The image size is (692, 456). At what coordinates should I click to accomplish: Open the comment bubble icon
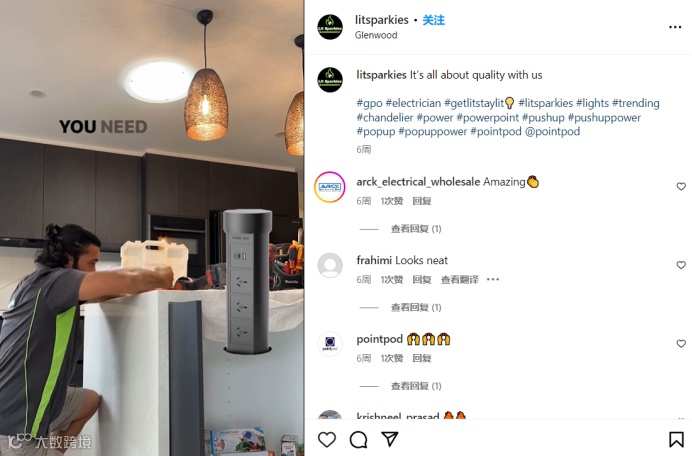click(358, 440)
